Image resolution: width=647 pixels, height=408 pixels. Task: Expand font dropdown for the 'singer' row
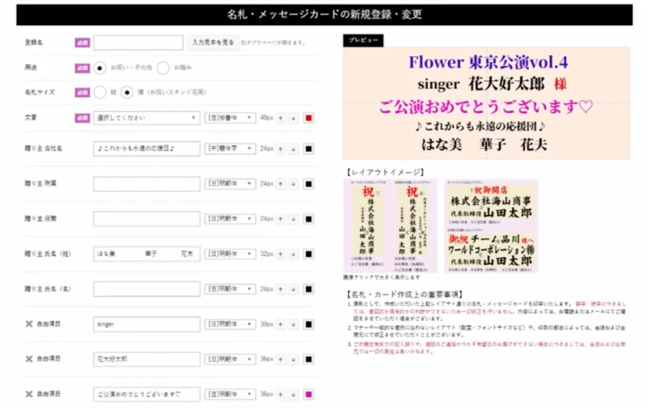pos(230,324)
